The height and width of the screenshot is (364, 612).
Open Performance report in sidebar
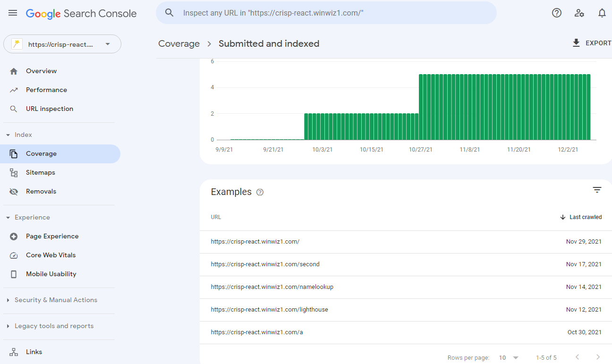point(46,90)
